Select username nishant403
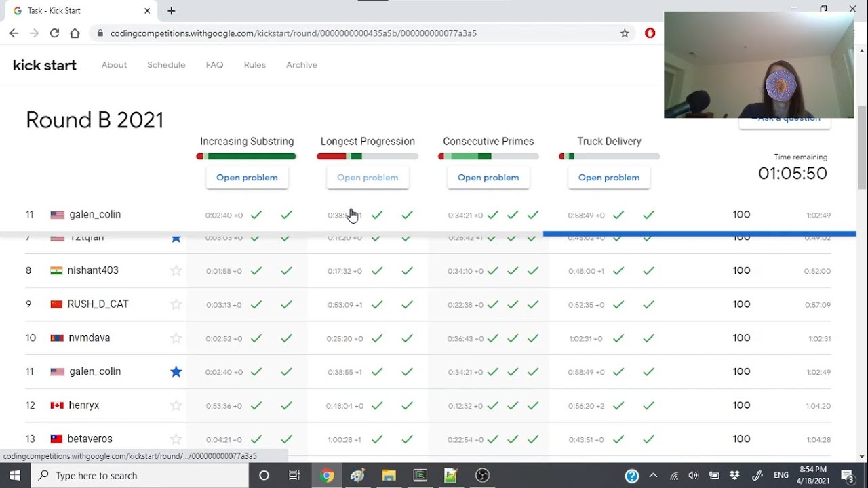Screen dimensions: 868x488 93,270
